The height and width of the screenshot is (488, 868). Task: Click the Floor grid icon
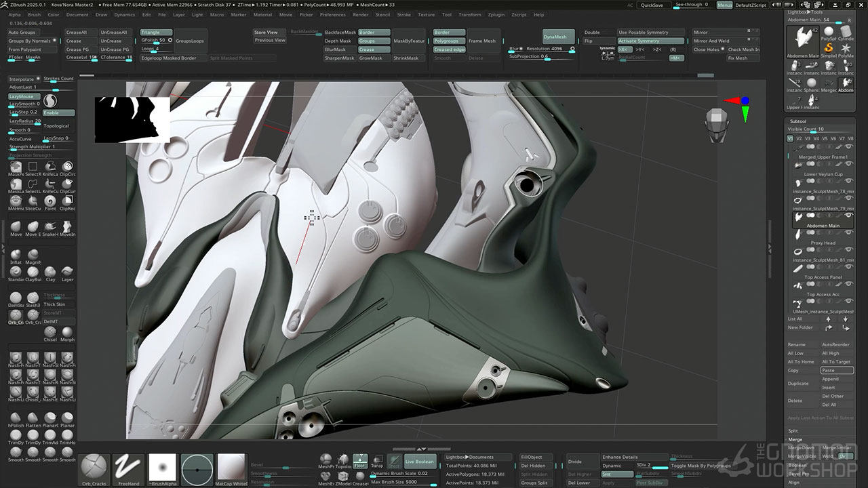(360, 461)
